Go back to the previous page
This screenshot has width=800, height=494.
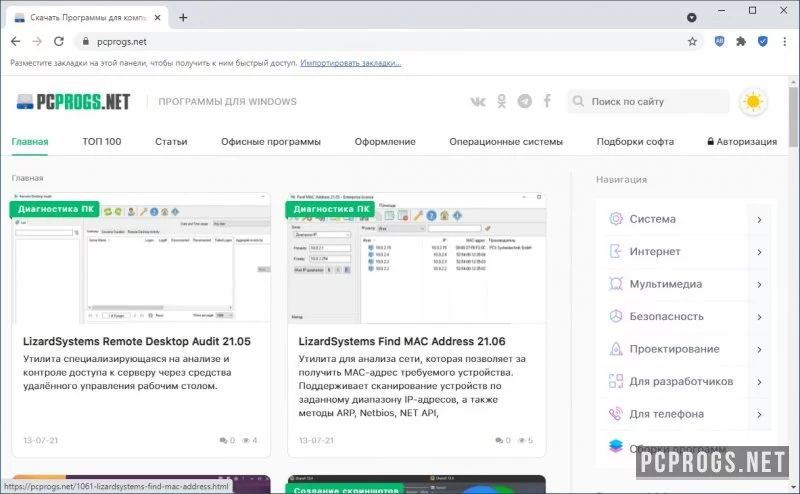click(x=15, y=41)
